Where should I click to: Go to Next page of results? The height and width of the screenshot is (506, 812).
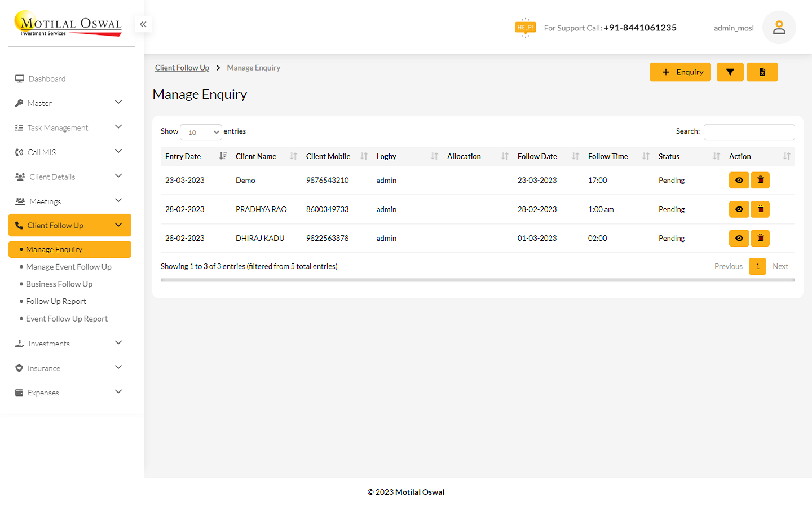tap(780, 266)
